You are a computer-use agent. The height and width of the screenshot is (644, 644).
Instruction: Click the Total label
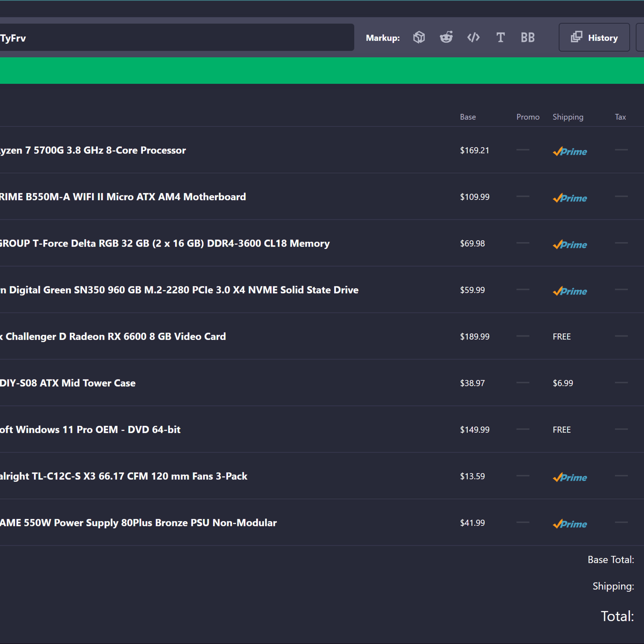(x=617, y=616)
